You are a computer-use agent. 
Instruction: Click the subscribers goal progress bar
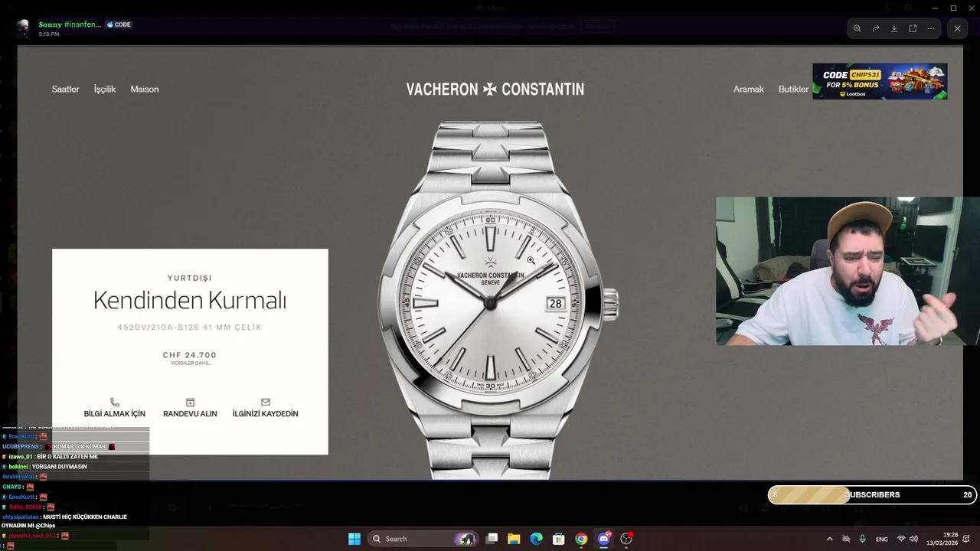pos(872,495)
